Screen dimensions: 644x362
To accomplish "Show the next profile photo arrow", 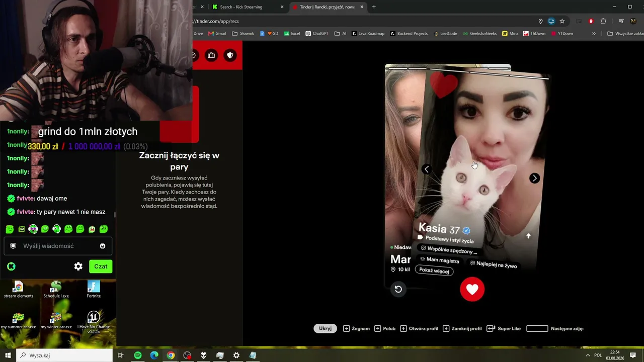I will tap(534, 178).
